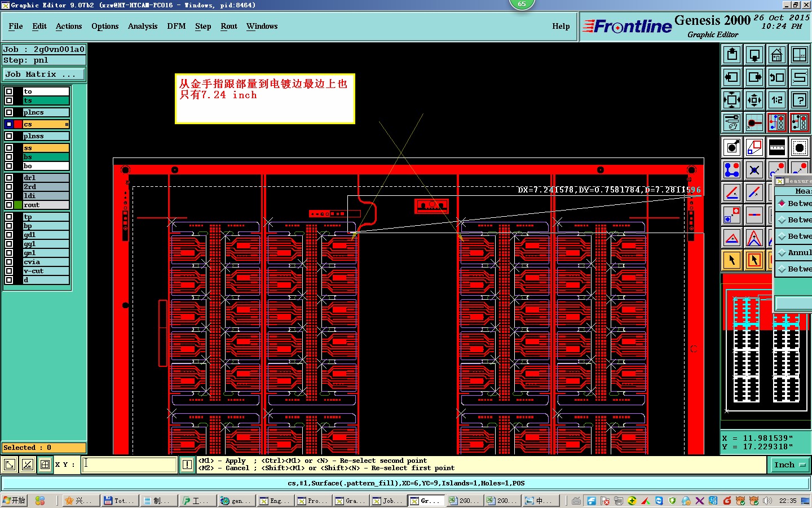Open the Help menu
The height and width of the screenshot is (508, 812).
561,26
